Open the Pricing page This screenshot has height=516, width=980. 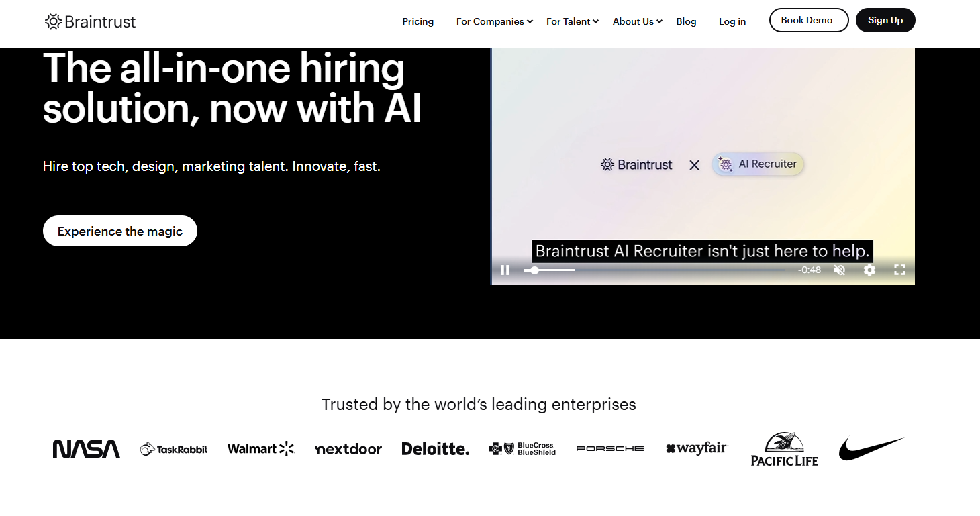pyautogui.click(x=418, y=21)
